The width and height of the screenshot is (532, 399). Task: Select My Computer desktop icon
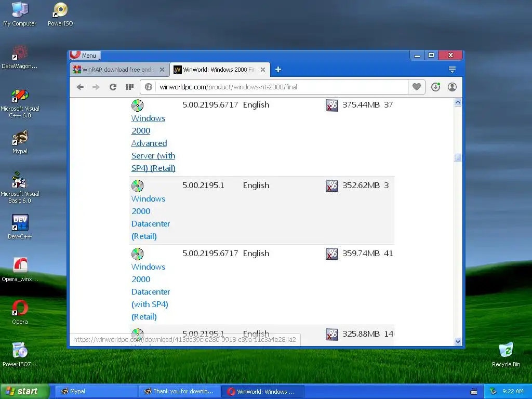tap(20, 14)
